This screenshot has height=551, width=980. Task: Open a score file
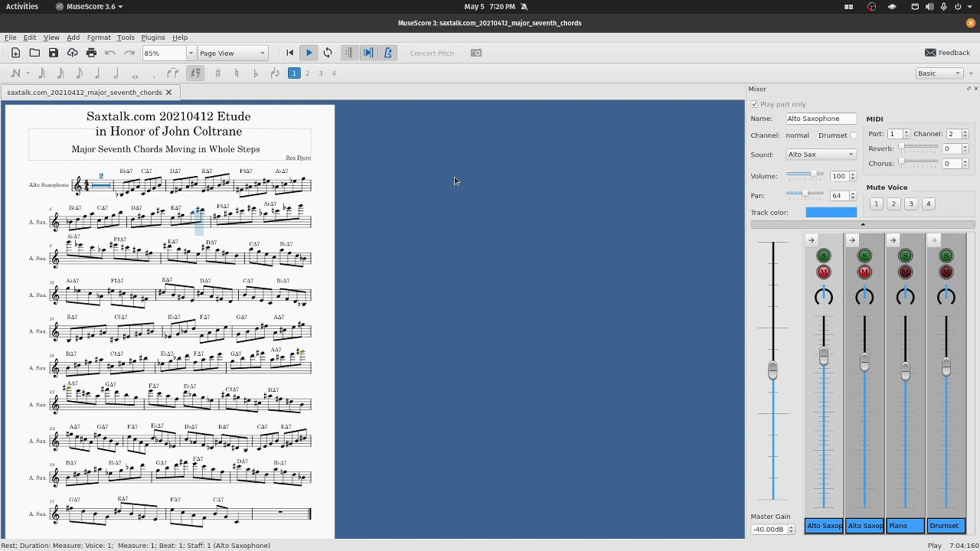pos(34,53)
